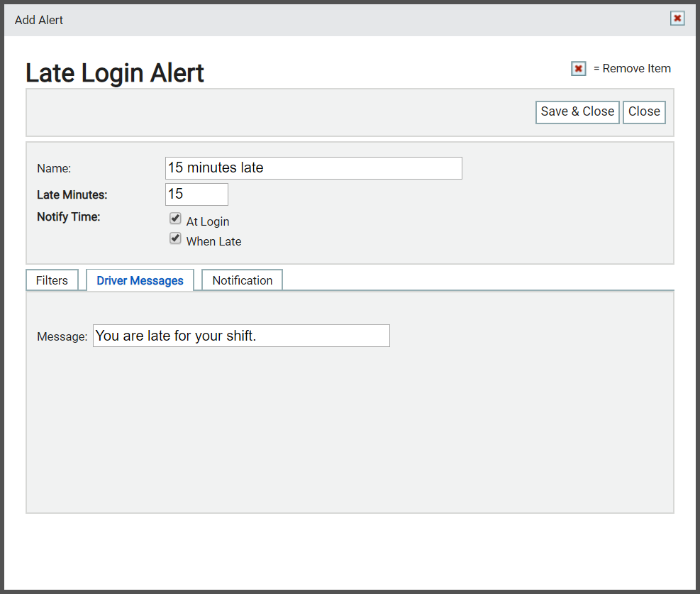Uncheck the When Late checkbox
Image resolution: width=700 pixels, height=594 pixels.
pyautogui.click(x=175, y=238)
